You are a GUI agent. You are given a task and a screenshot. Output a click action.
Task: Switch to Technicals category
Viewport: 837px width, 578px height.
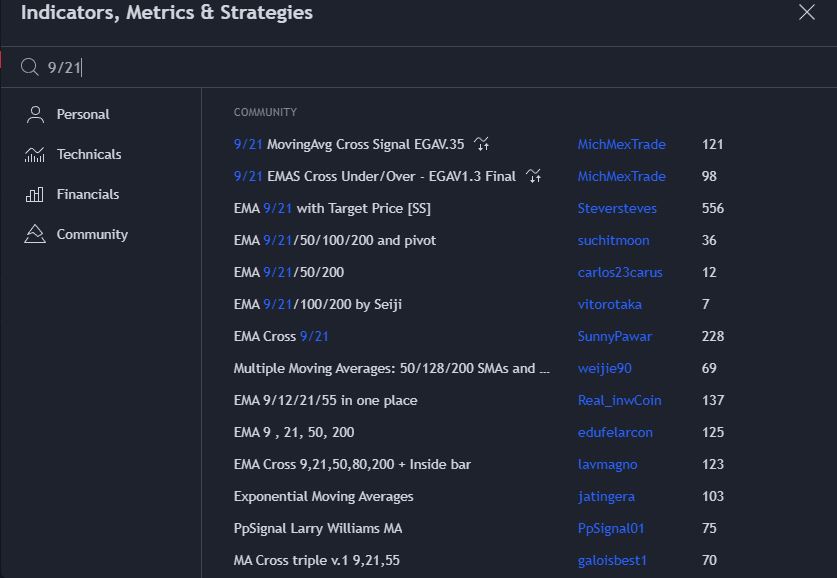(89, 154)
